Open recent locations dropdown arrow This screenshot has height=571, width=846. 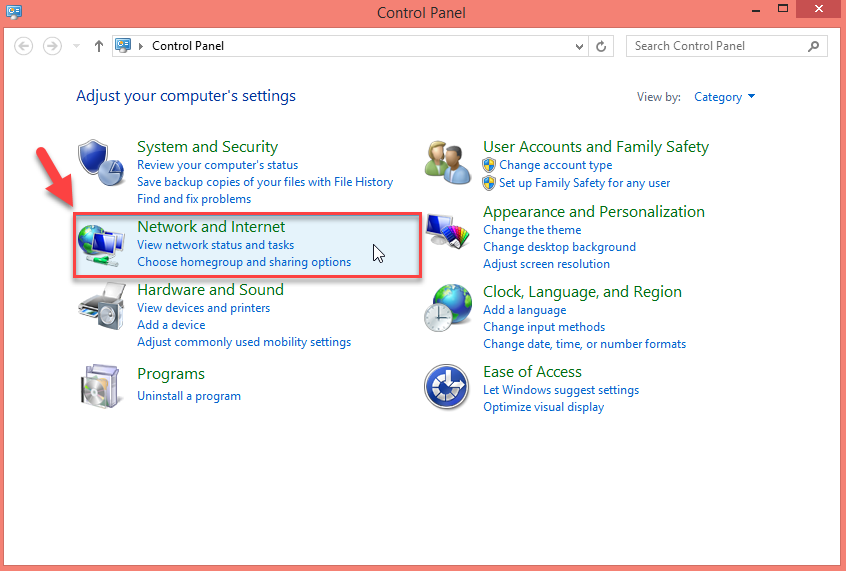(77, 46)
